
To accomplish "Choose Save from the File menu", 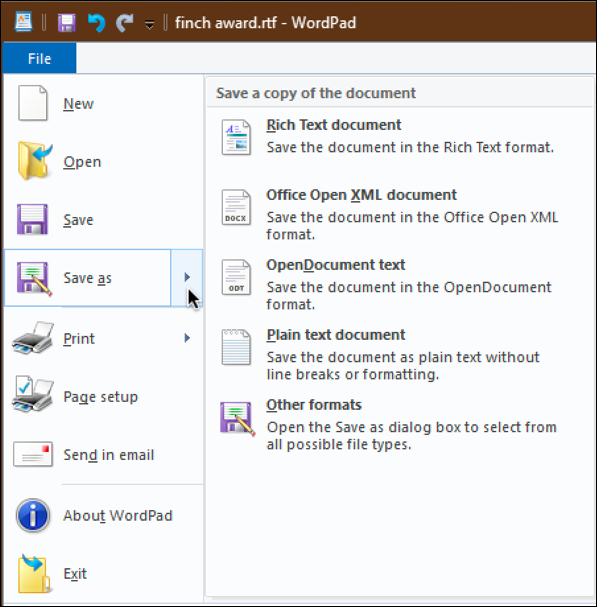I will pos(103,220).
